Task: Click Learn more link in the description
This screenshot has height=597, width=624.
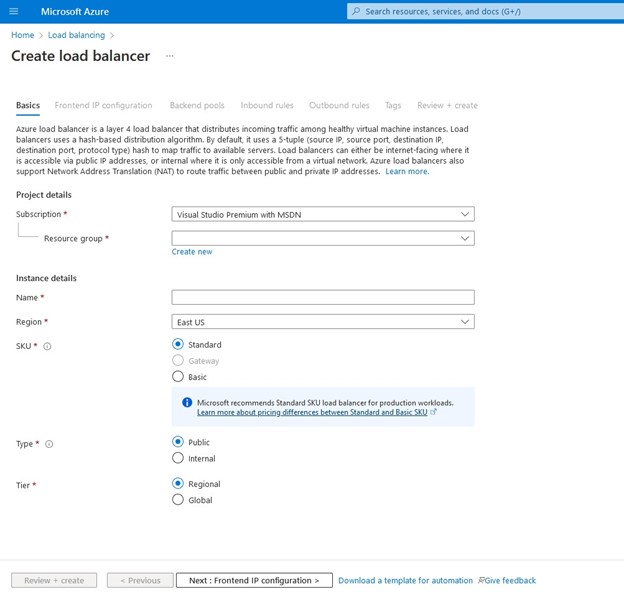Action: 407,172
